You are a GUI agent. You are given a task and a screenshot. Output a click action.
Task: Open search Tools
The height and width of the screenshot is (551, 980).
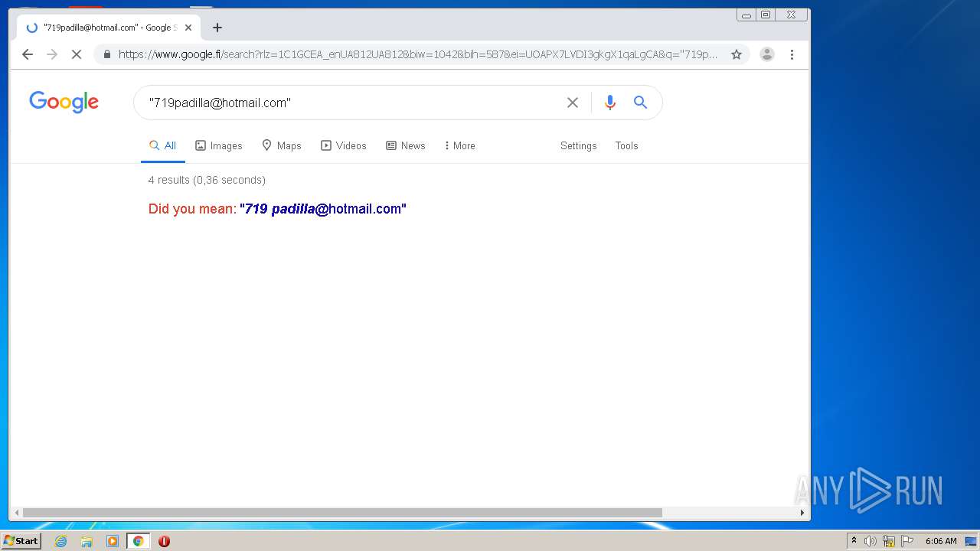coord(626,145)
